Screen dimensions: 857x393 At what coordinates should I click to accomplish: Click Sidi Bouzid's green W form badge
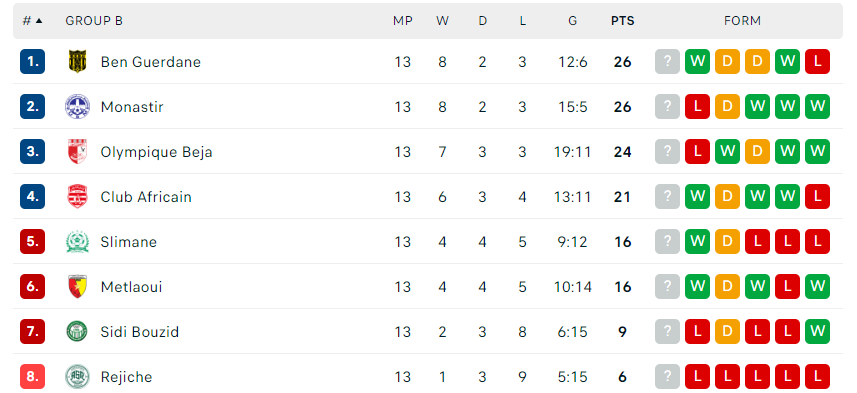pyautogui.click(x=817, y=331)
